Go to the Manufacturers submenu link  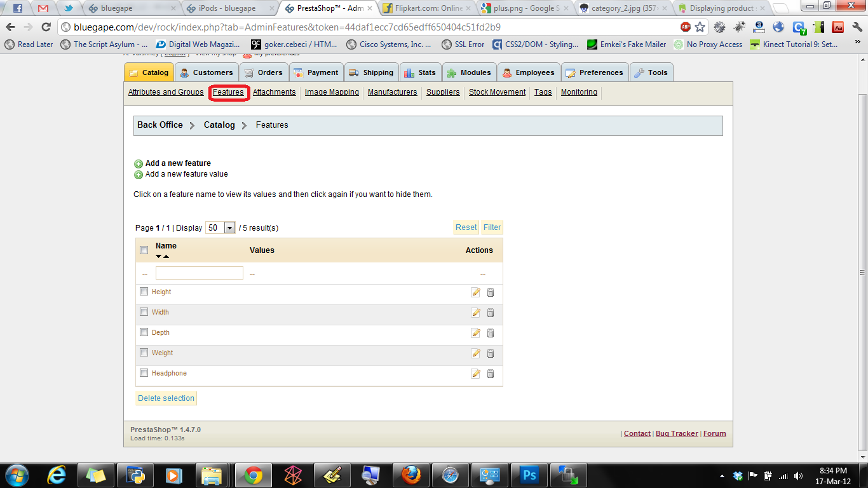tap(393, 92)
